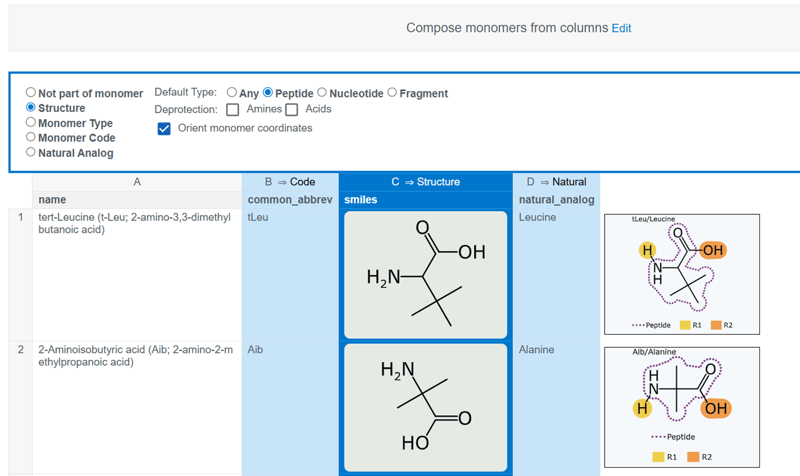Click the tert-Leucine structure drawing
Viewport: 800px width, 476px height.
tap(425, 274)
